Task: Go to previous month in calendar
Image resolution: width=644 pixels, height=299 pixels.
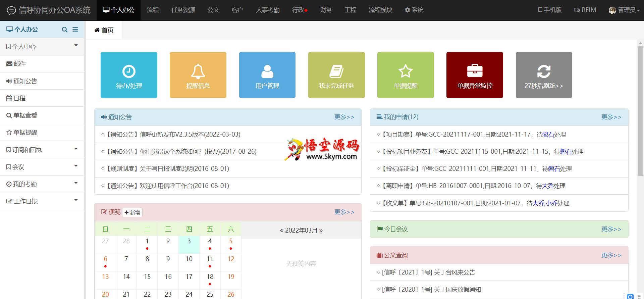Action: 282,231
